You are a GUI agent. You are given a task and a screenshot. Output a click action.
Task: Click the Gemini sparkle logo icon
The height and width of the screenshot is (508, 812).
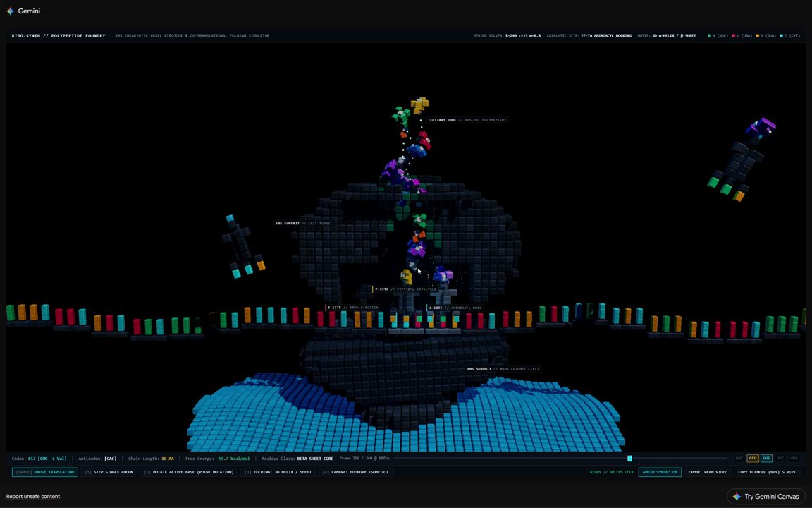(11, 11)
